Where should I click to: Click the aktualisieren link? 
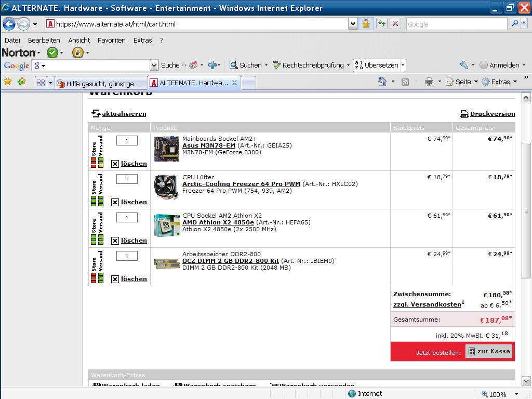pos(124,114)
